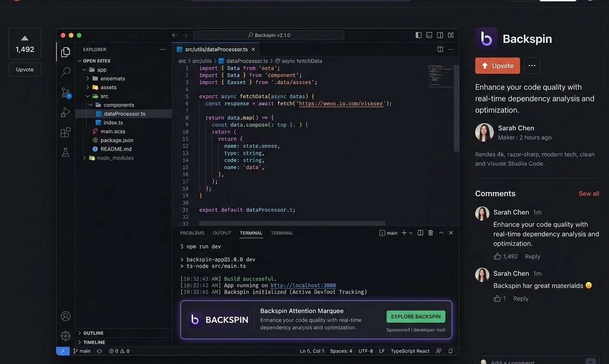609x364 pixels.
Task: Open the Accounts icon in activity bar
Action: (x=66, y=316)
